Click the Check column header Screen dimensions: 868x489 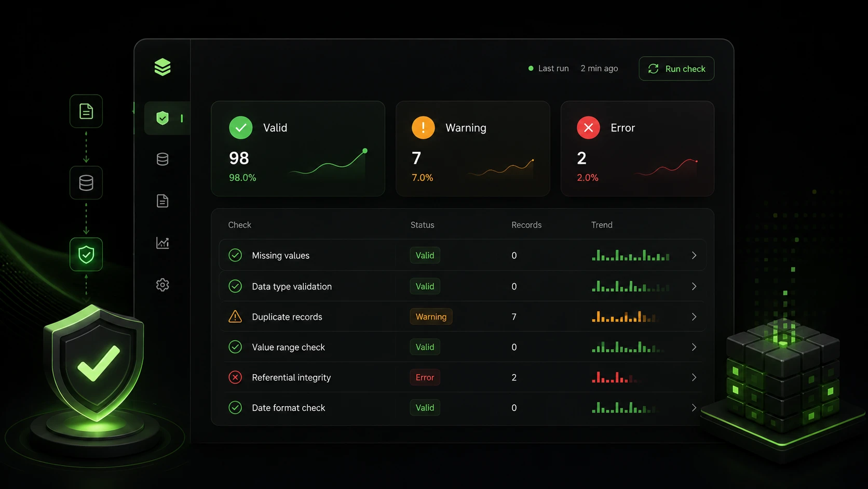(239, 225)
